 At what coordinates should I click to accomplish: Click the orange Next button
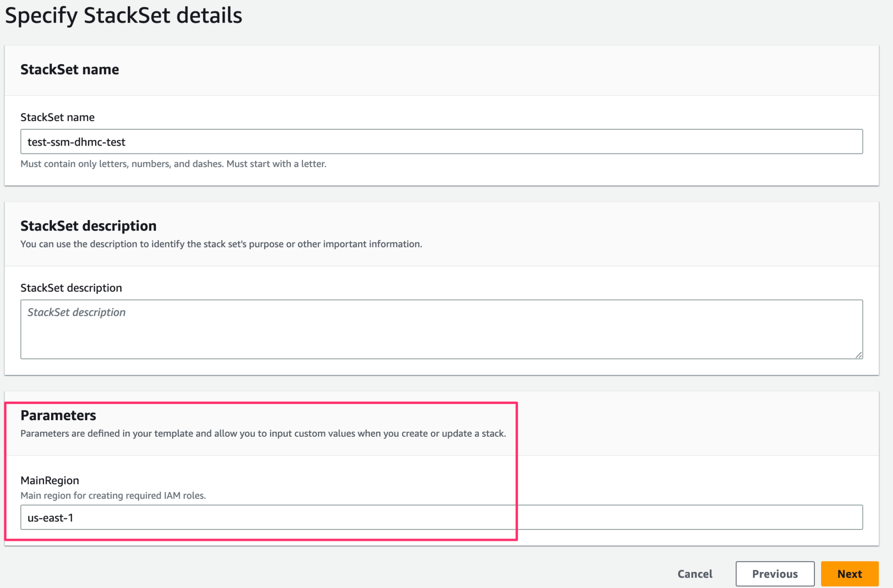[849, 574]
